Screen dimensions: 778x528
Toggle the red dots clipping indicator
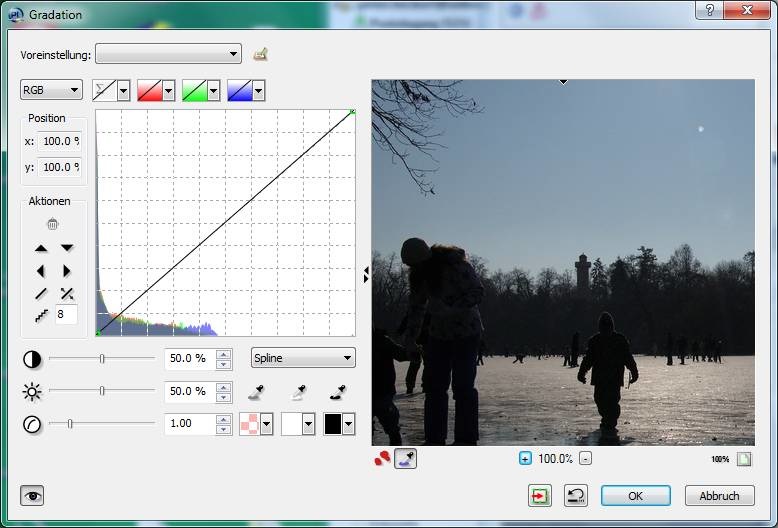tap(382, 459)
